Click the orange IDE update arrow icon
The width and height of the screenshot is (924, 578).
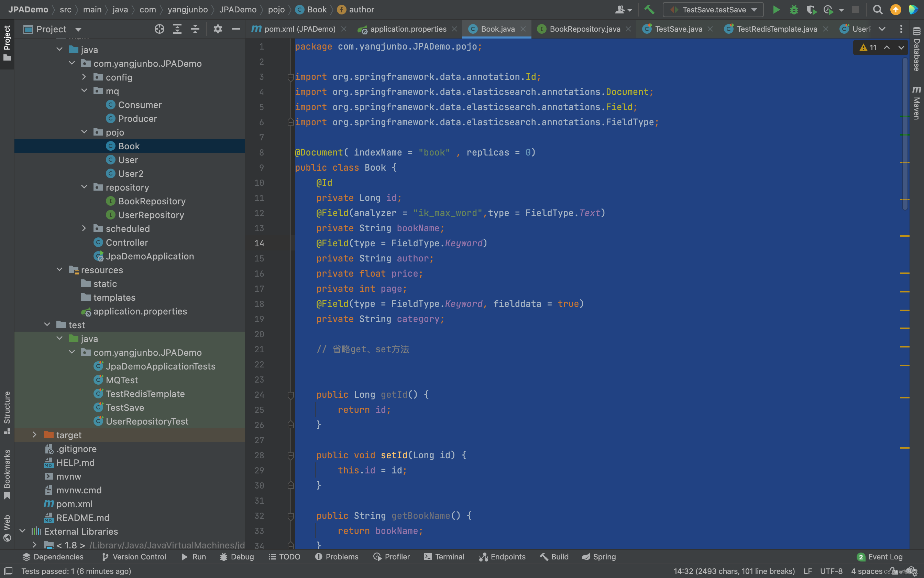[895, 10]
